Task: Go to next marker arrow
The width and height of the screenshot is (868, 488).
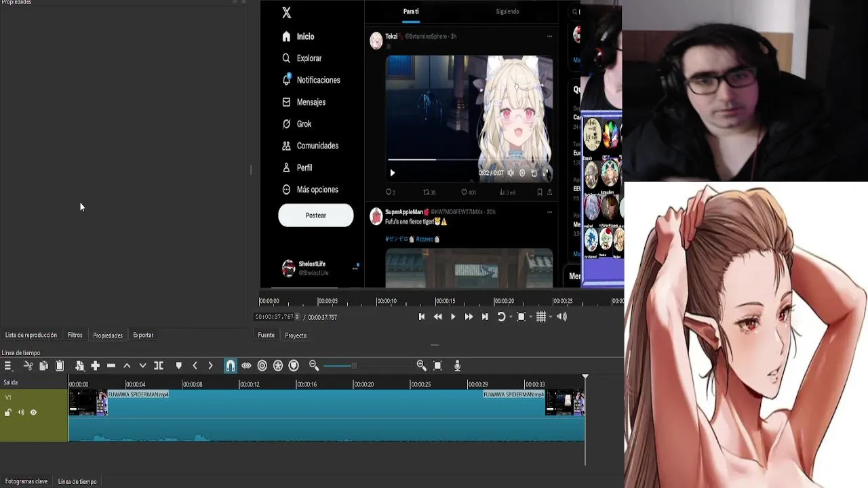Action: coord(210,366)
